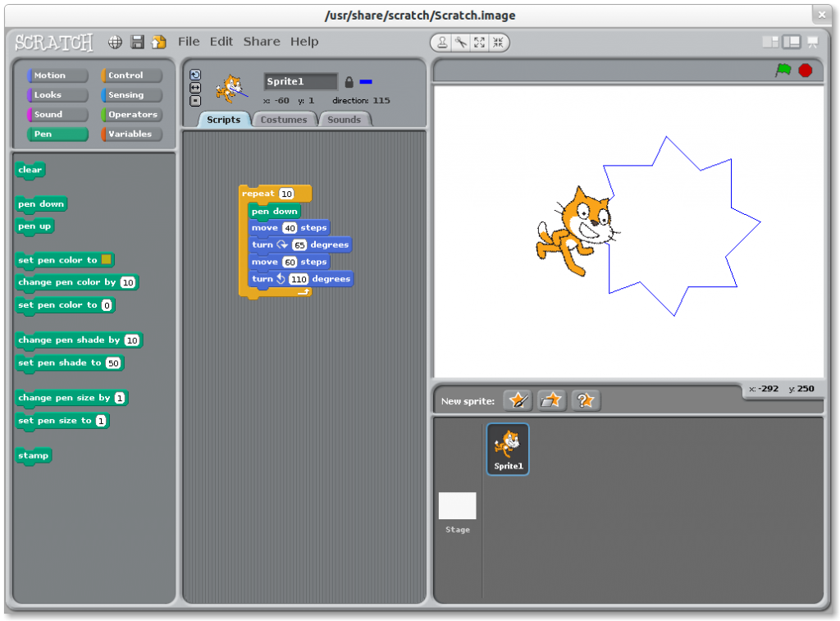
Task: Toggle the Sprite1 lock icon
Action: 350,81
